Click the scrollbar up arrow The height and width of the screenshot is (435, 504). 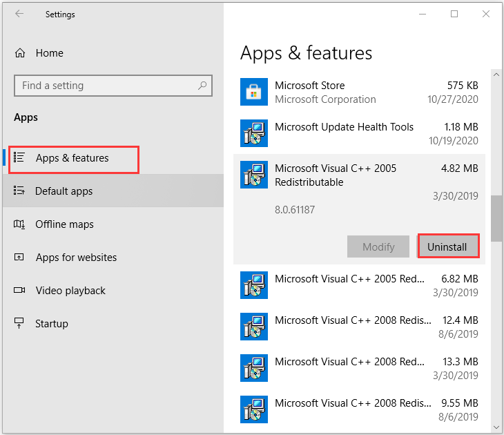pos(496,75)
